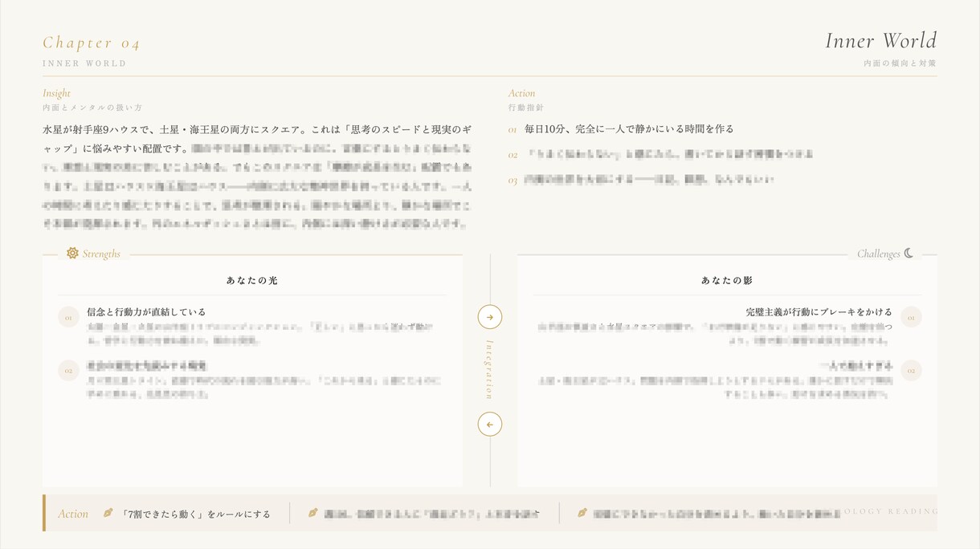Click the paragraph starting 水星が射手座9ハウスで
The height and width of the screenshot is (549, 980).
point(256,177)
